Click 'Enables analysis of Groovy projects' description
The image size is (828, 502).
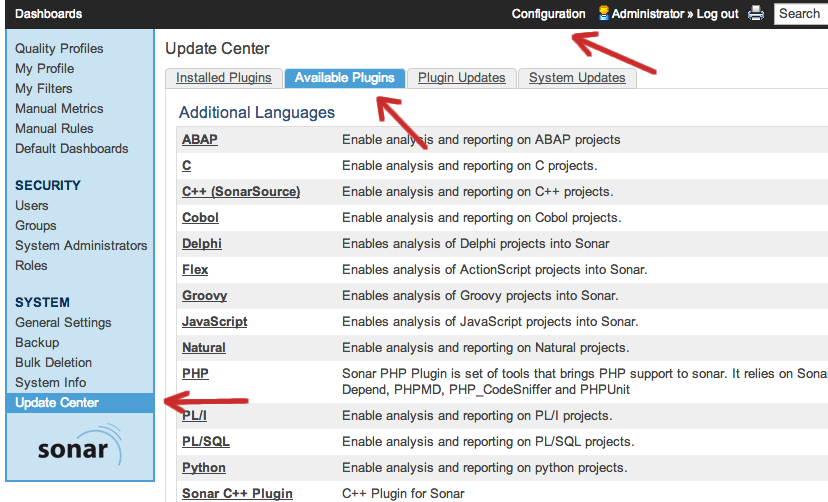tap(480, 296)
